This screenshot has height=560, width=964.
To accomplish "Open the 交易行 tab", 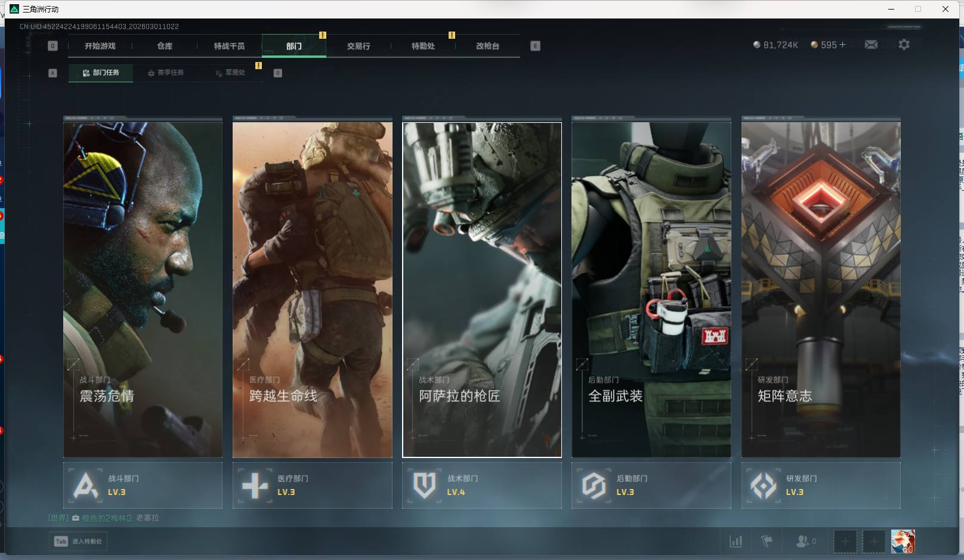I will (x=359, y=46).
